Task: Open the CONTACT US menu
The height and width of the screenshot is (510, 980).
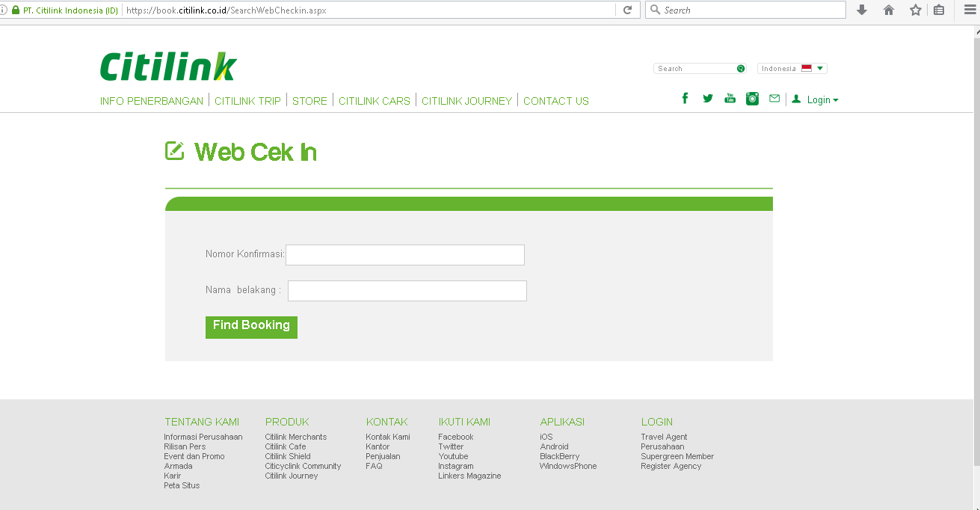Action: click(556, 101)
